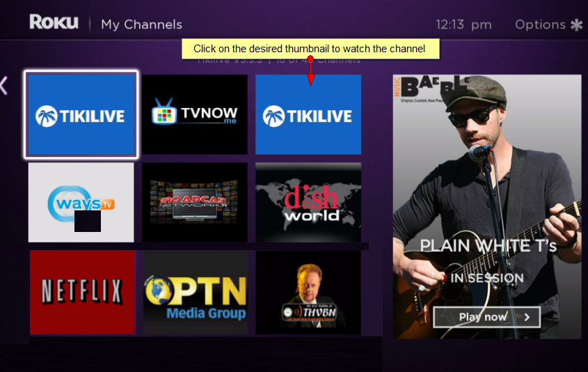
Task: Open the THVBN channel tile
Action: coord(308,292)
